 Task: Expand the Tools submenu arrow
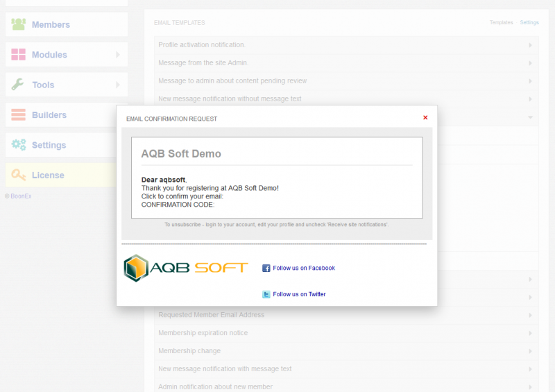tap(118, 85)
